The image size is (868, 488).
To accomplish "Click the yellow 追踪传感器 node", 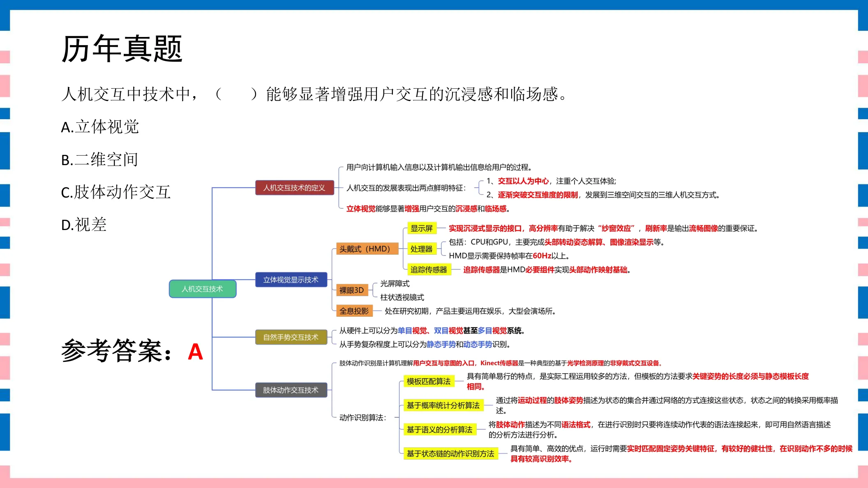I will click(x=429, y=270).
